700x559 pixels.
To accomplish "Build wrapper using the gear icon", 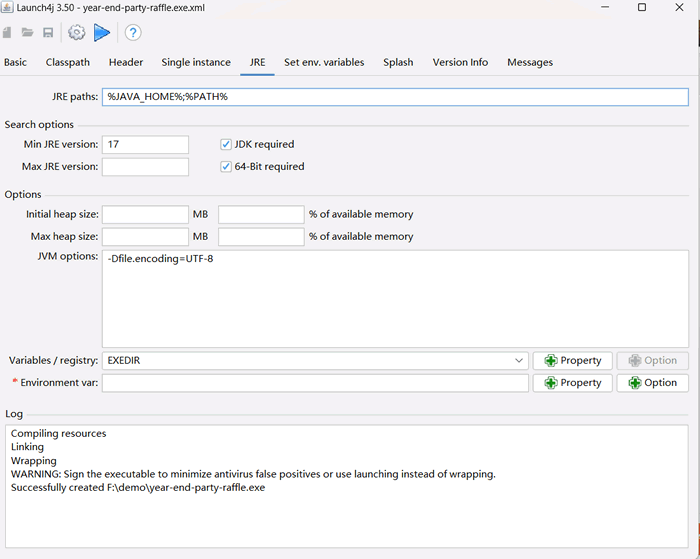I will click(76, 33).
